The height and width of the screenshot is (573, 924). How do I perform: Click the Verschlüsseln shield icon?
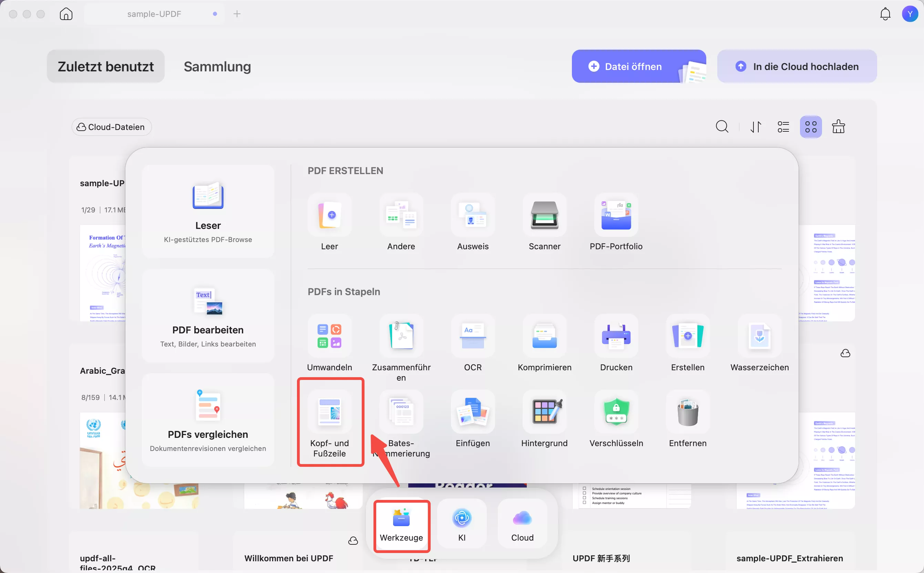point(616,412)
